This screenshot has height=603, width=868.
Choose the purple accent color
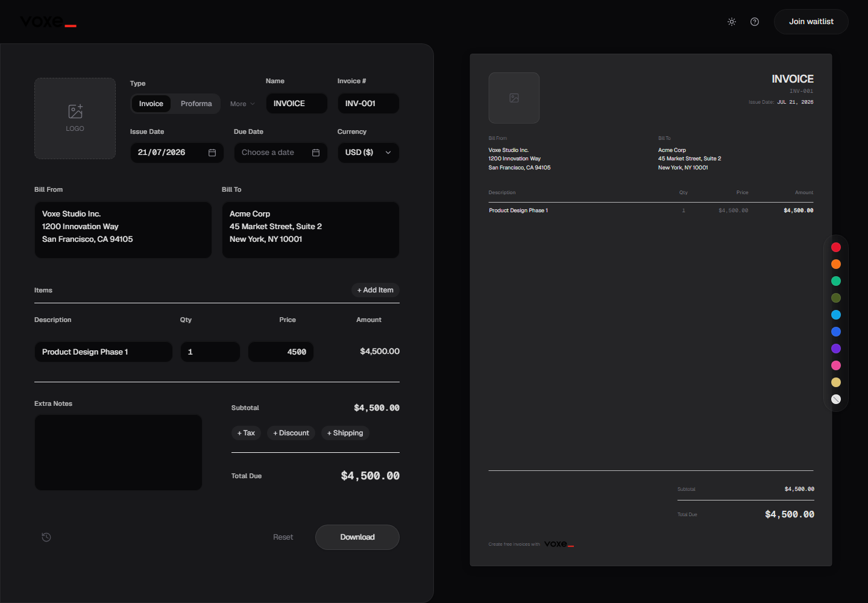coord(836,349)
